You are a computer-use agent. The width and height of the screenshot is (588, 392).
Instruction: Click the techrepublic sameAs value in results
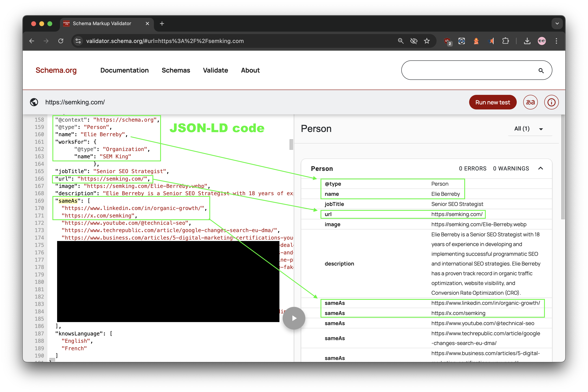(x=485, y=338)
